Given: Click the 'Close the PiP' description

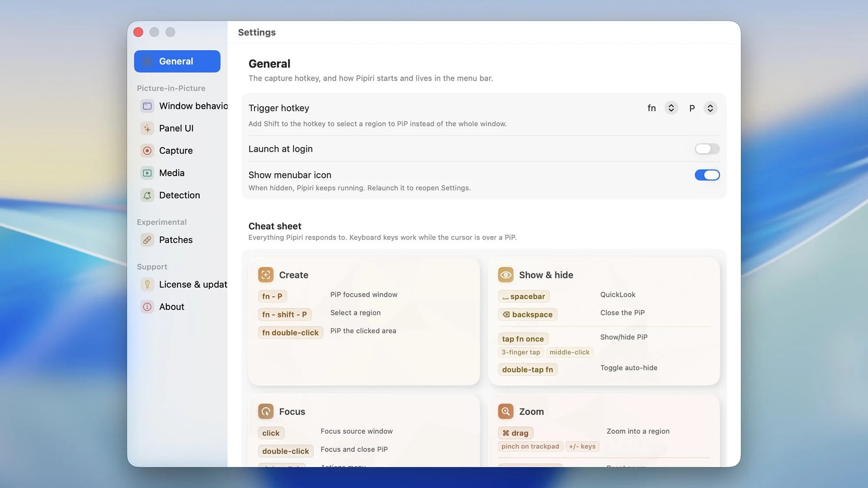Looking at the screenshot, I should (x=622, y=313).
